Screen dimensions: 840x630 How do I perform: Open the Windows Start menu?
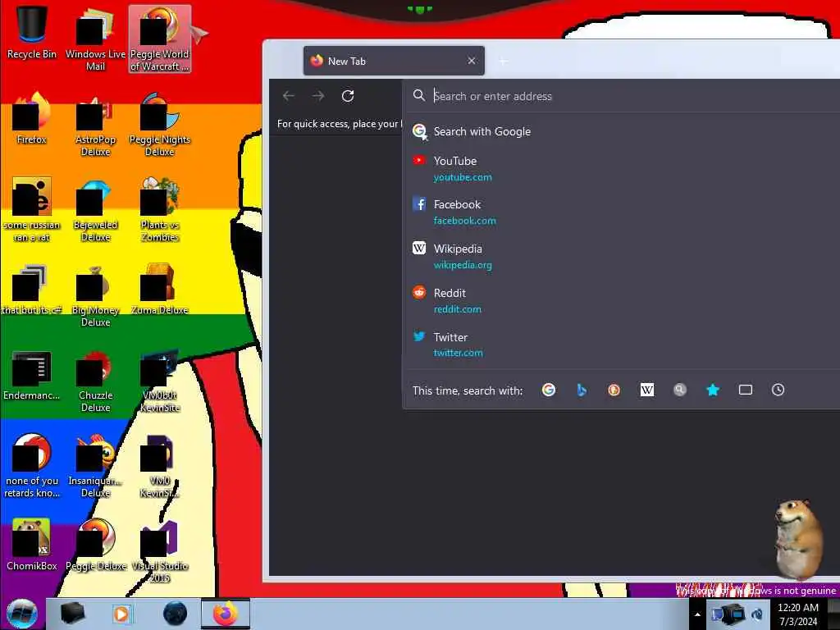[22, 614]
